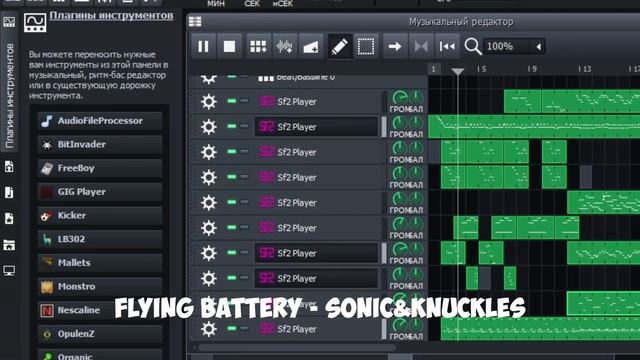The image size is (640, 360).
Task: Open the fifth Sf2 Player track's gear menu
Action: (x=209, y=203)
